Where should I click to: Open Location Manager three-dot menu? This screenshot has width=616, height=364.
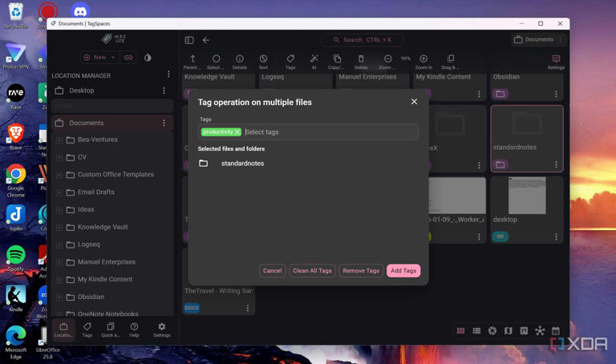click(x=168, y=75)
